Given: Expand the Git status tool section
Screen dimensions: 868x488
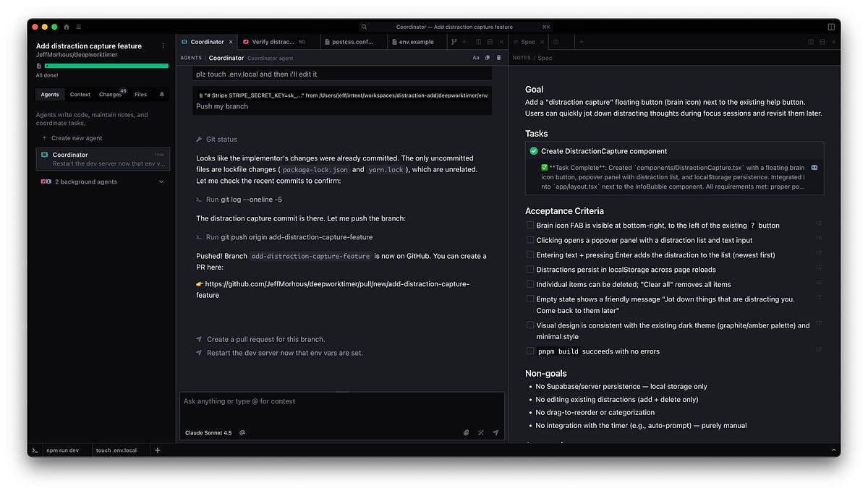Looking at the screenshot, I should pyautogui.click(x=216, y=139).
